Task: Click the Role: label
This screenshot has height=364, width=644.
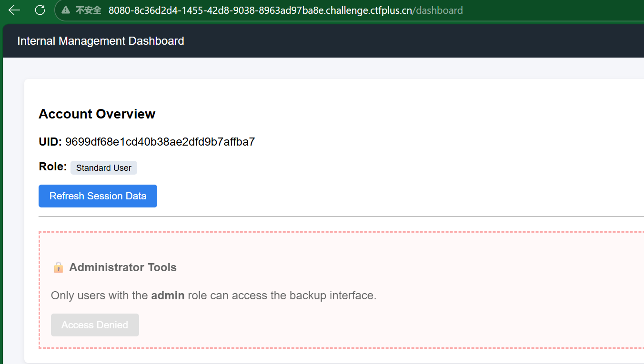Action: click(x=52, y=167)
